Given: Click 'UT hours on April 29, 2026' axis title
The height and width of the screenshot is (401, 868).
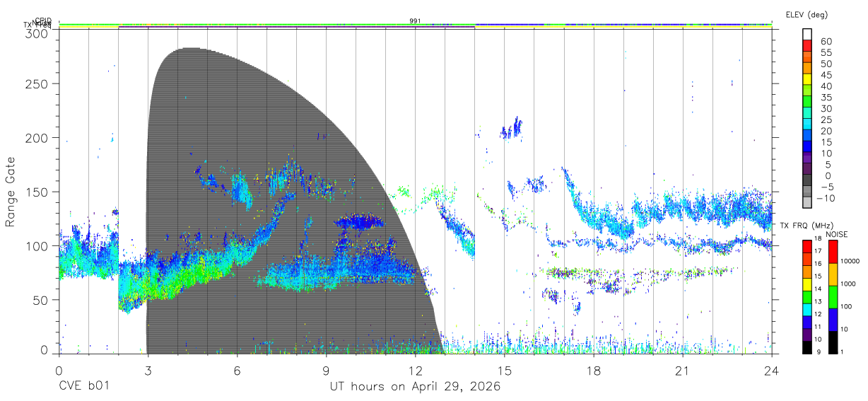Looking at the screenshot, I should click(415, 387).
